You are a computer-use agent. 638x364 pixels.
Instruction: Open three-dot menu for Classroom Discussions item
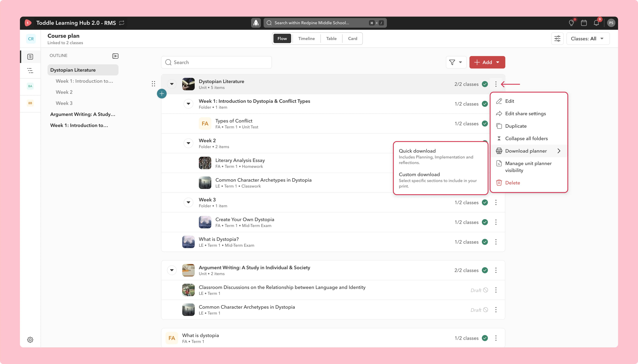pyautogui.click(x=496, y=290)
